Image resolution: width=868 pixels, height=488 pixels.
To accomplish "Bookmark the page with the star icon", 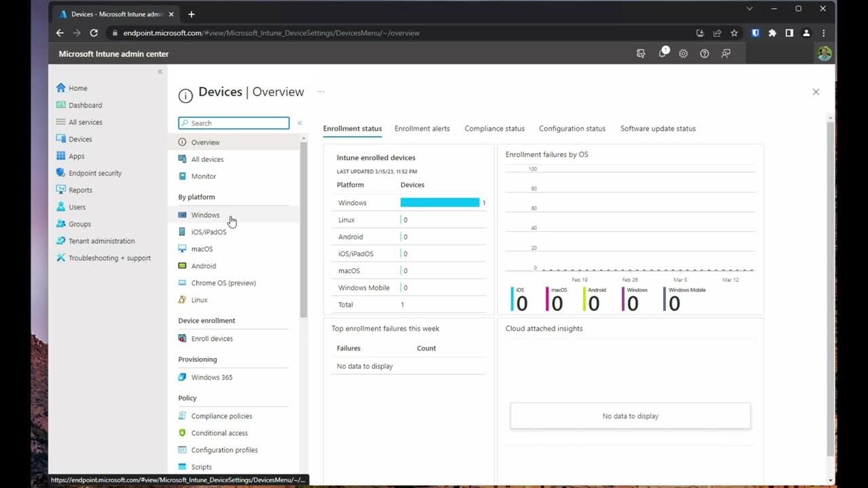I will pyautogui.click(x=734, y=33).
